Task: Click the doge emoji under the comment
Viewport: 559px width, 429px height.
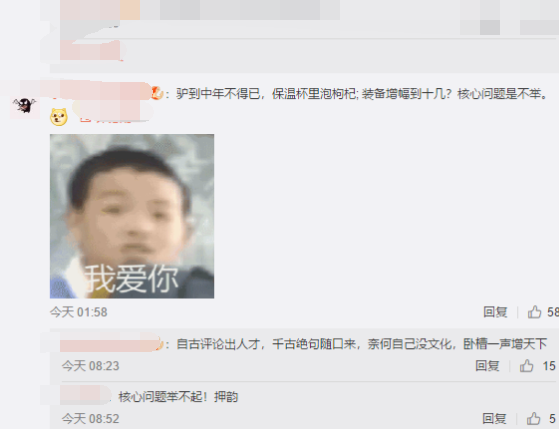Action: pyautogui.click(x=59, y=117)
